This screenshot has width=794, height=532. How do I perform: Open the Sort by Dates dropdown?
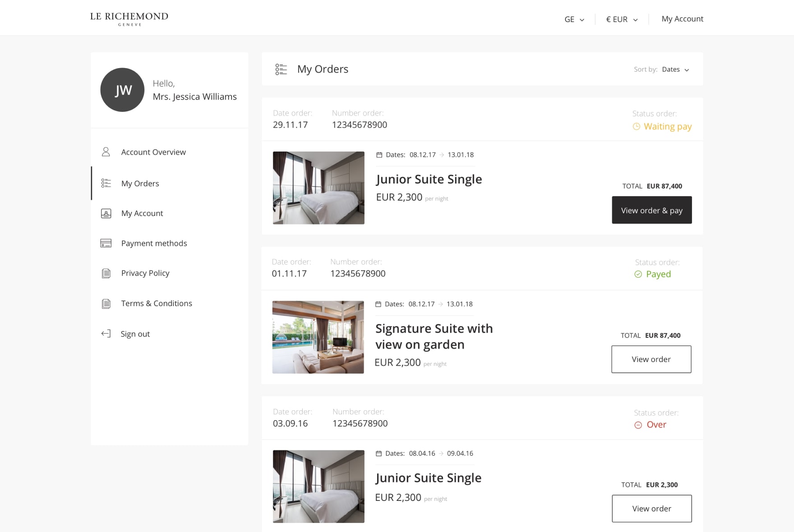pyautogui.click(x=675, y=69)
